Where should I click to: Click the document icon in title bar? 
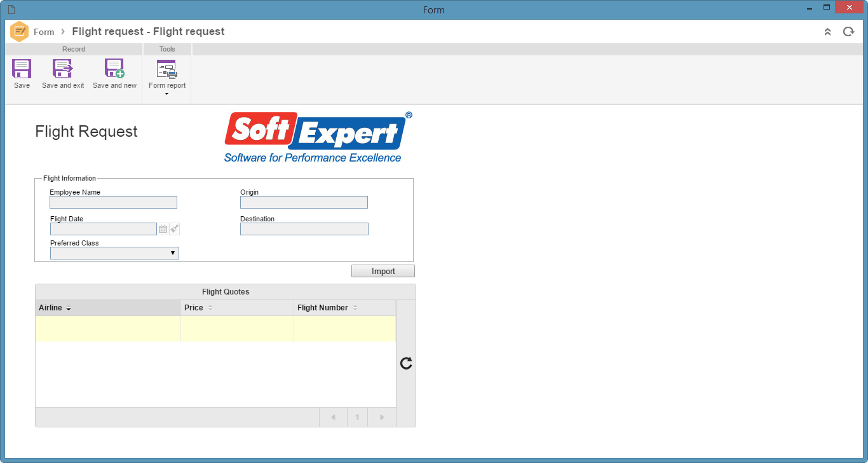11,10
